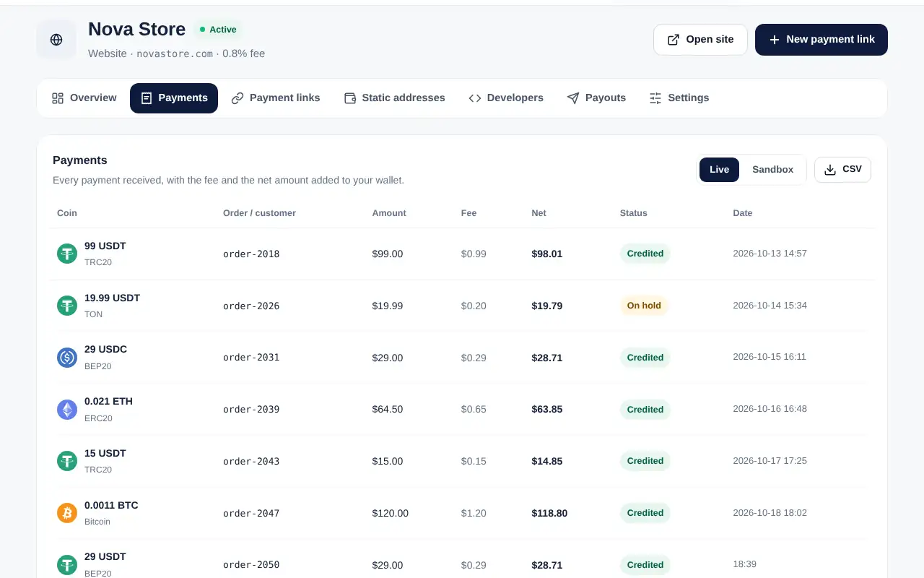
Task: Click the $118.80 net amount
Action: (549, 513)
